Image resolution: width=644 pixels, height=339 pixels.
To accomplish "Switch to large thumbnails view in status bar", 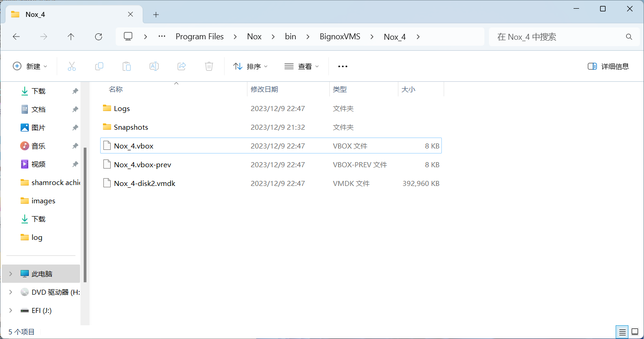I will pyautogui.click(x=635, y=332).
